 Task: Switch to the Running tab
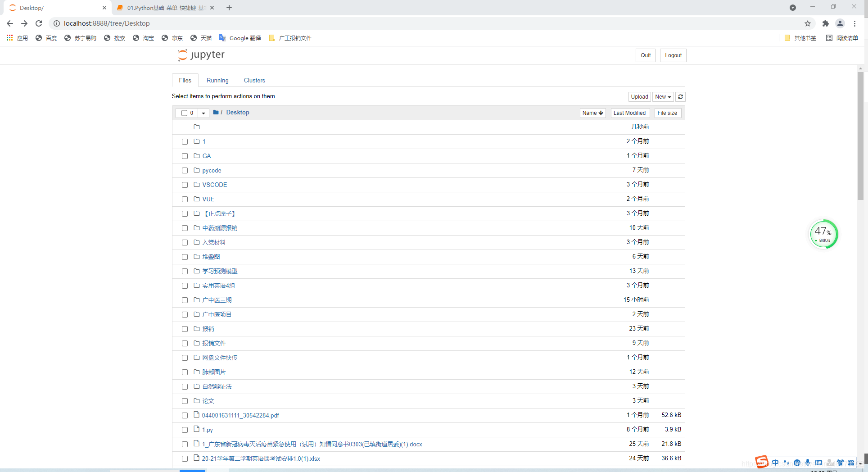tap(217, 80)
